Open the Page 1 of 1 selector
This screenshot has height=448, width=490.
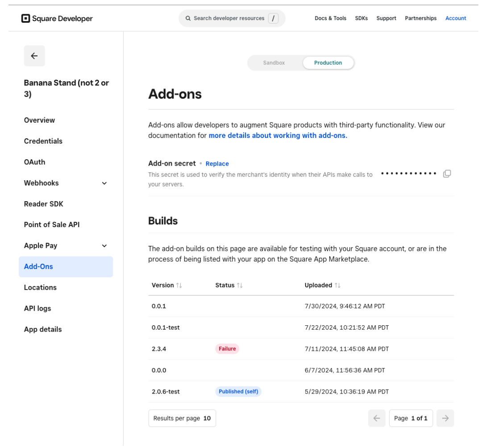tap(411, 418)
